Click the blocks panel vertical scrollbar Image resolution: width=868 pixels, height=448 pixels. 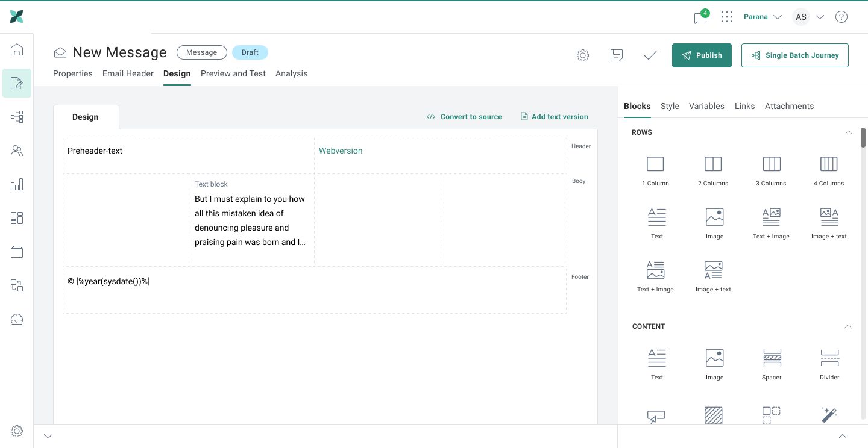tap(863, 137)
